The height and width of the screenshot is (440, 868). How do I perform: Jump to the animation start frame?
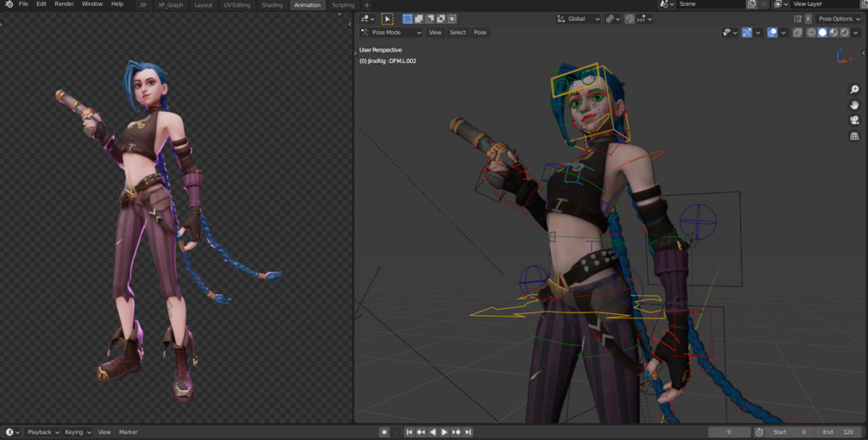[x=409, y=432]
